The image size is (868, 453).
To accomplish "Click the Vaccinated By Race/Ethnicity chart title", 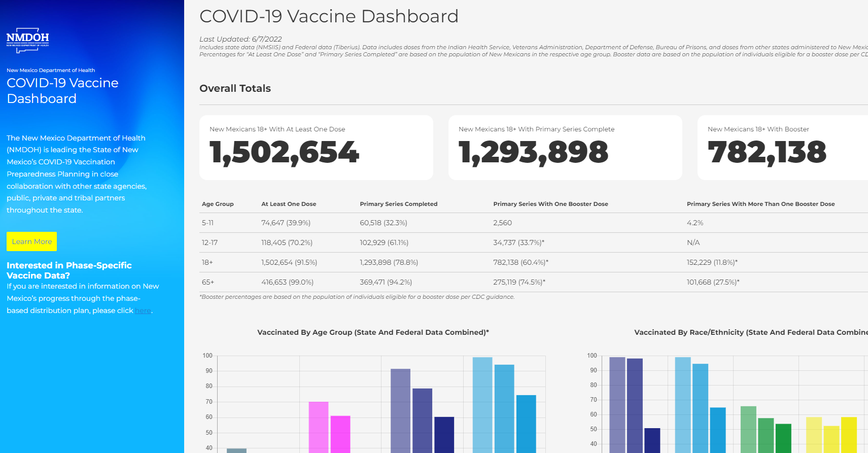I will (x=751, y=332).
